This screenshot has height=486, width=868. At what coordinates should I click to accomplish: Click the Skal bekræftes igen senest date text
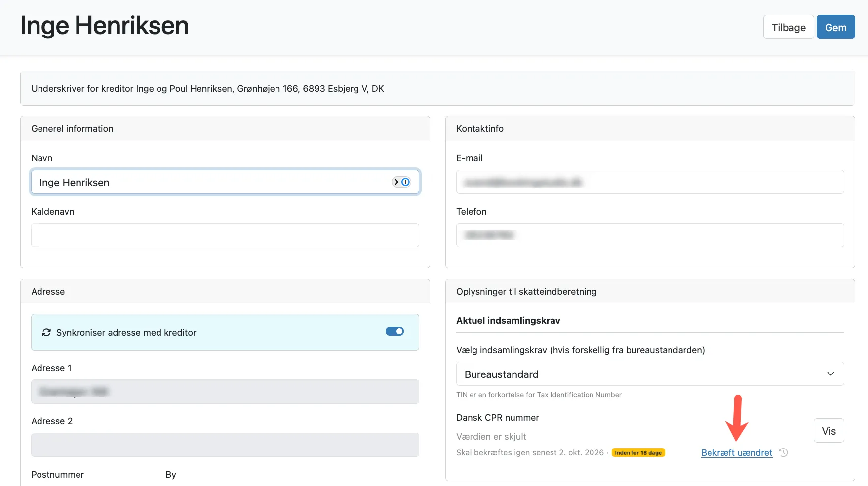530,453
